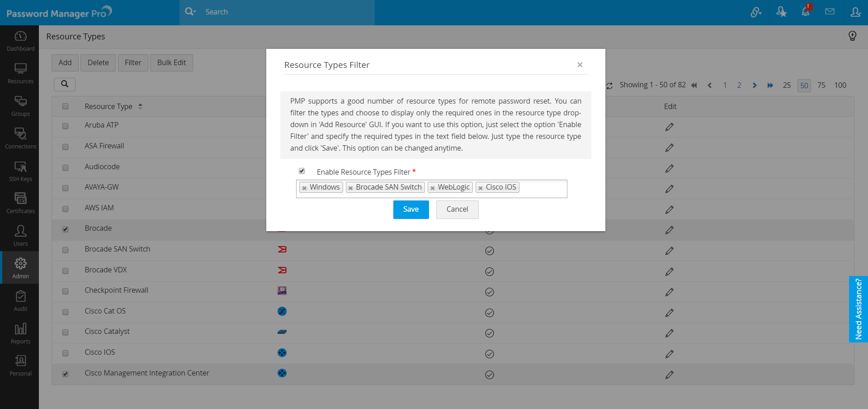Screen dimensions: 868x409
Task: Open the search options dropdown arrow
Action: [195, 12]
